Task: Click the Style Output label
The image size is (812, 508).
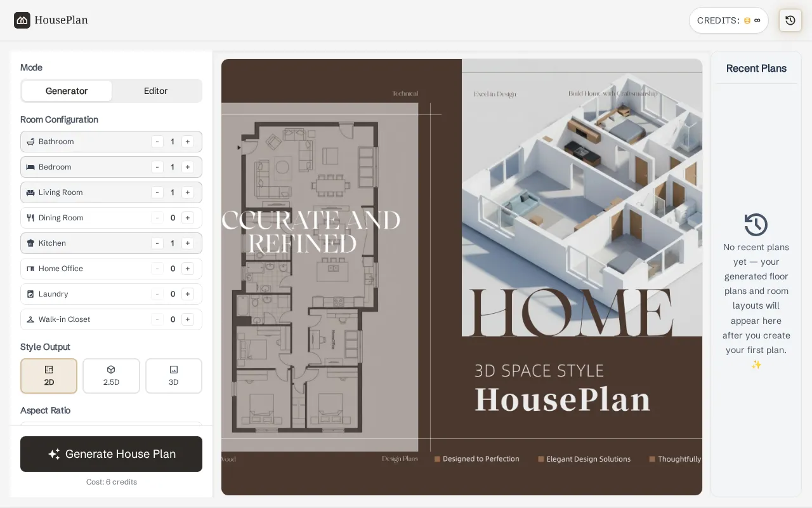Action: [x=45, y=347]
